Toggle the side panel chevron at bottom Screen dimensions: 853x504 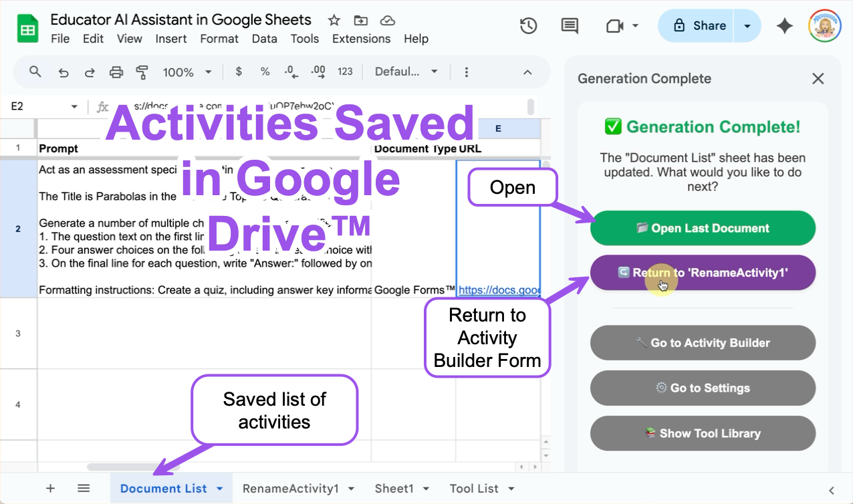tap(832, 490)
